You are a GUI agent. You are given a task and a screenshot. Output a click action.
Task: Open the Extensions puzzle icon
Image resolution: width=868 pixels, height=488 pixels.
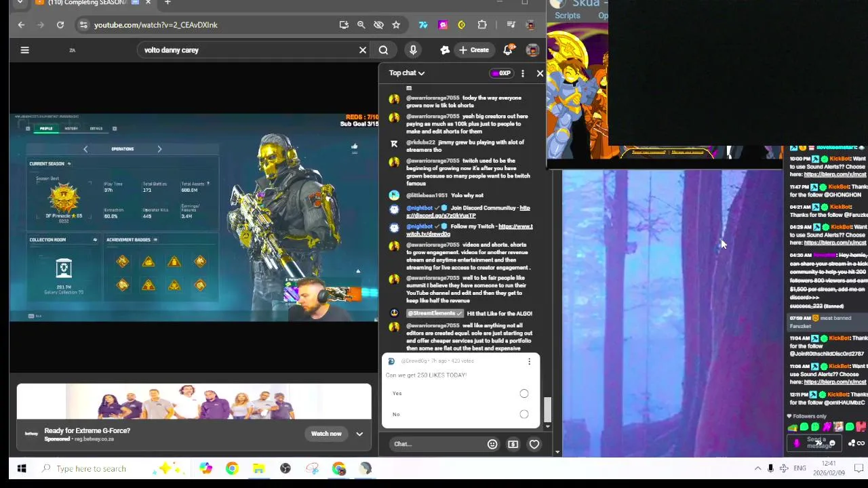click(482, 25)
